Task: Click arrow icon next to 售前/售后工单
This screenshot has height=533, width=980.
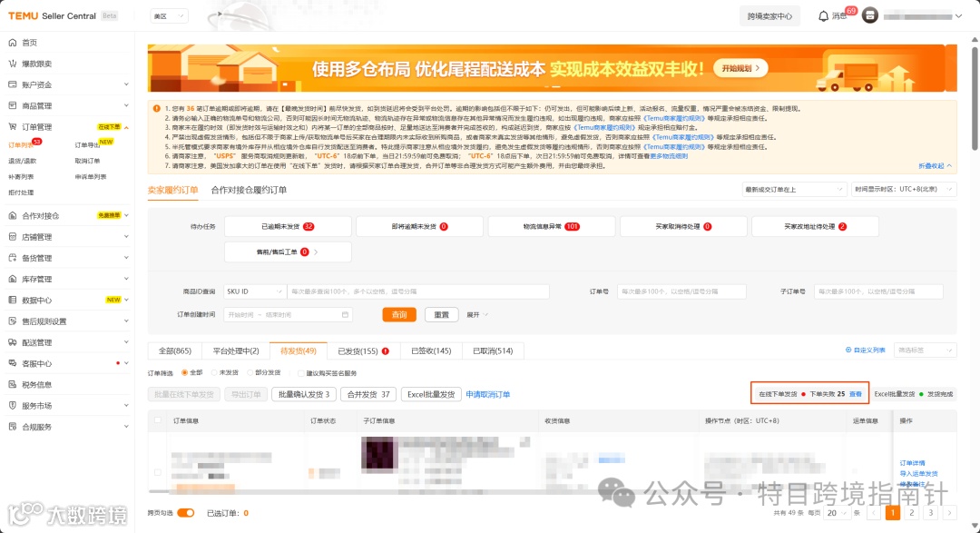Action: (x=316, y=252)
